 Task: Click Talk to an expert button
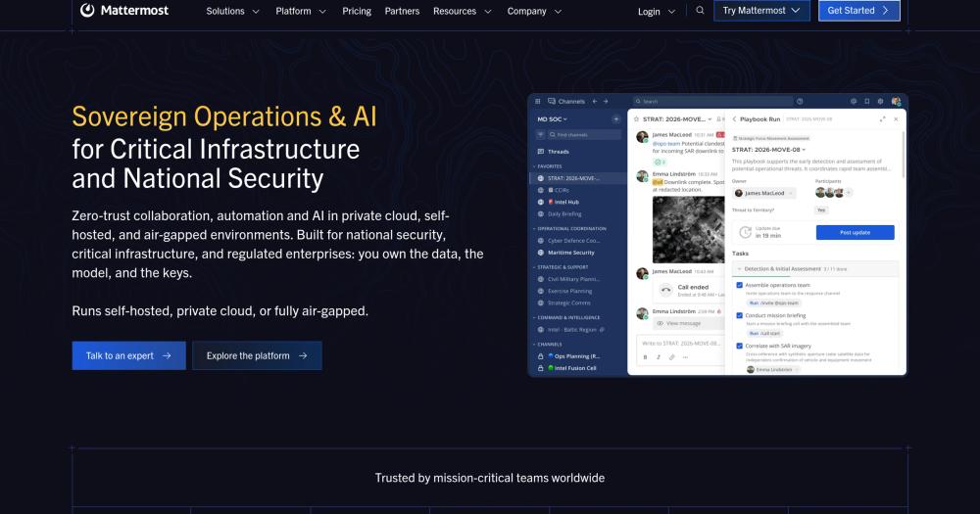coord(128,355)
